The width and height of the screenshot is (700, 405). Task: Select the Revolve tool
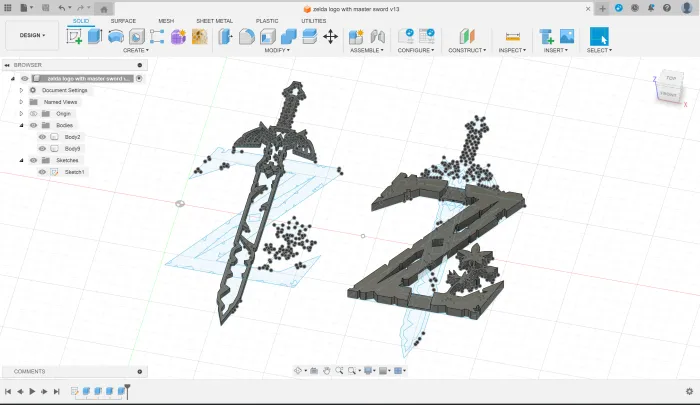(x=116, y=37)
